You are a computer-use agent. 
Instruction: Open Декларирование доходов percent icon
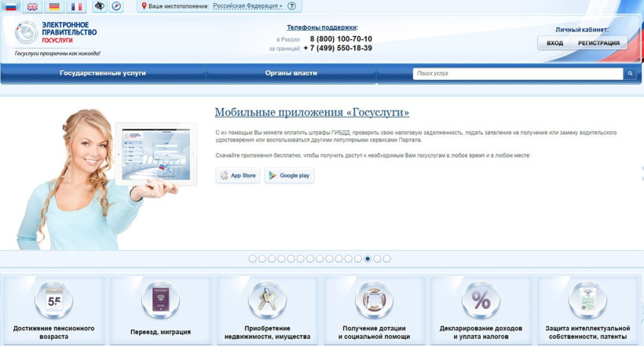point(481,302)
